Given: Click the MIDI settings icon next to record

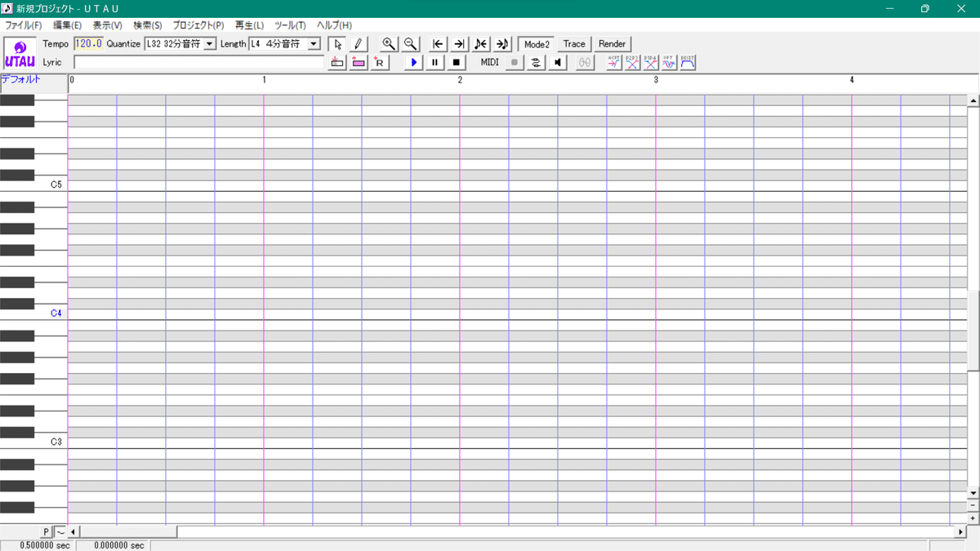Looking at the screenshot, I should (536, 62).
